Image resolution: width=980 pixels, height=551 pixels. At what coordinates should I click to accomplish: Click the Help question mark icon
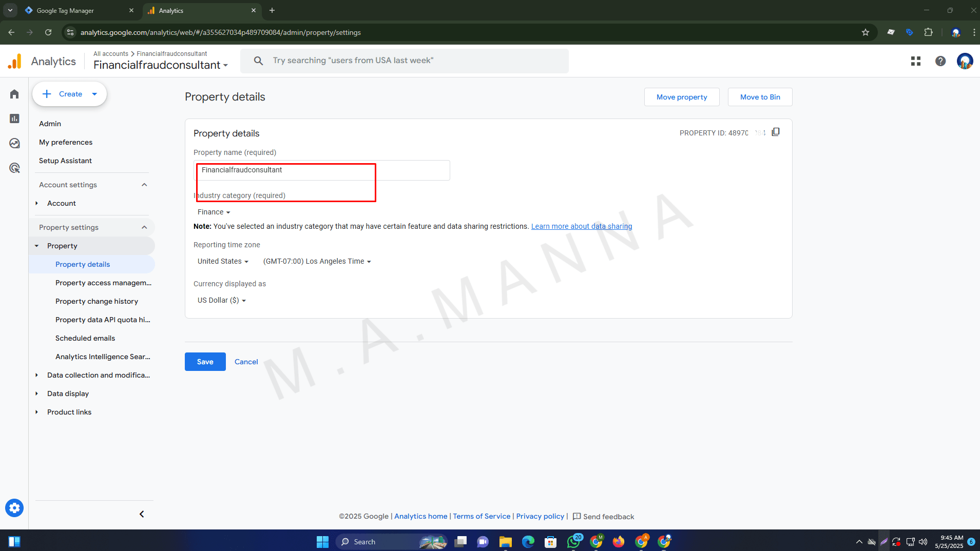tap(940, 61)
